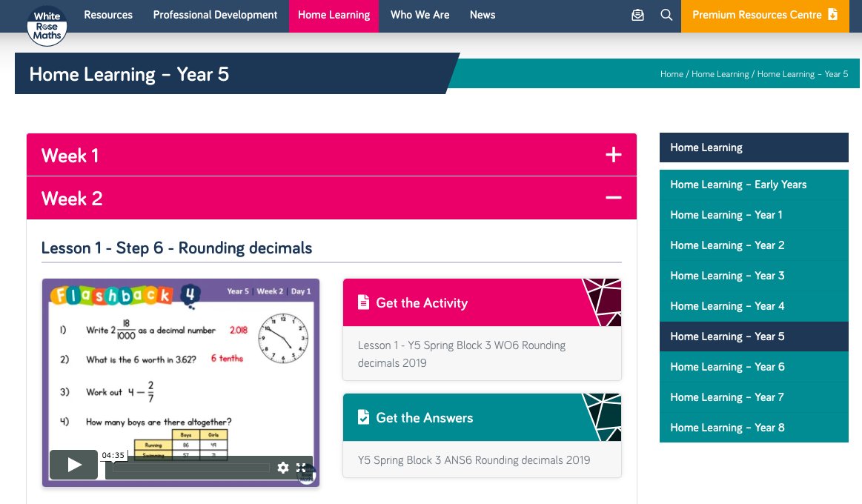Viewport: 862px width, 504px height.
Task: Open the mail subscription icon
Action: (x=637, y=15)
